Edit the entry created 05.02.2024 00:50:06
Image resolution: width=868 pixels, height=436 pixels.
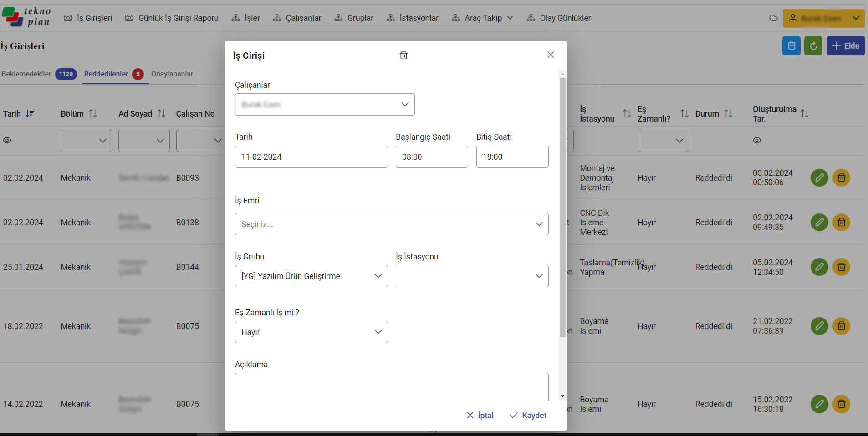(x=819, y=177)
